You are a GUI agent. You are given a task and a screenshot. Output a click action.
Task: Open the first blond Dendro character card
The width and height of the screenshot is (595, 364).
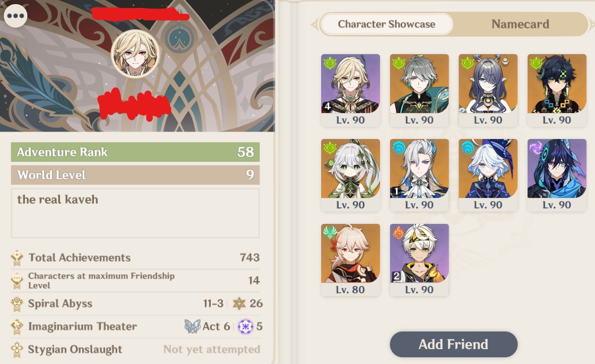pyautogui.click(x=350, y=90)
